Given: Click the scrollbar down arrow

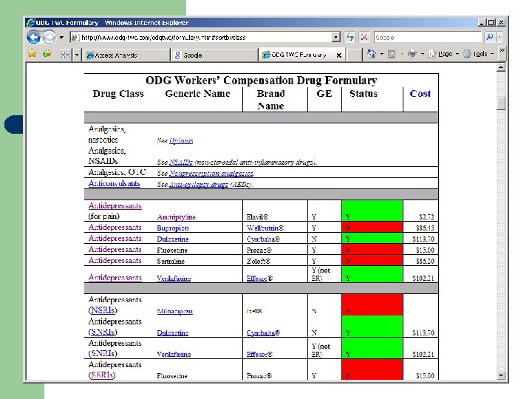Looking at the screenshot, I should (x=501, y=375).
